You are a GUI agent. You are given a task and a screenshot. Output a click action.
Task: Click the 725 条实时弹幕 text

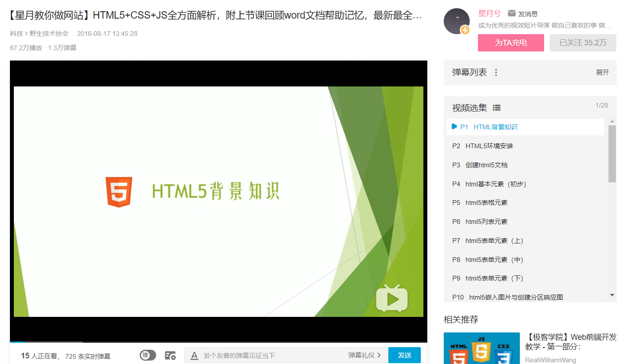(88, 356)
